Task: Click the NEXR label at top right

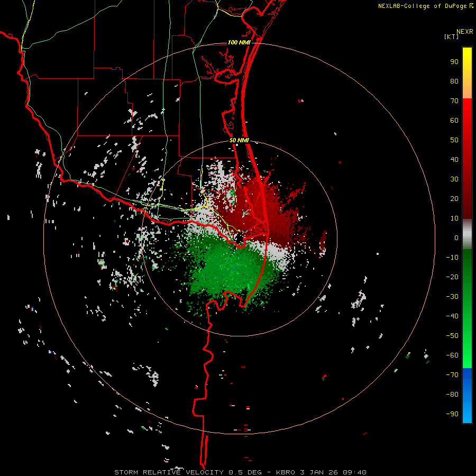Action: (465, 32)
